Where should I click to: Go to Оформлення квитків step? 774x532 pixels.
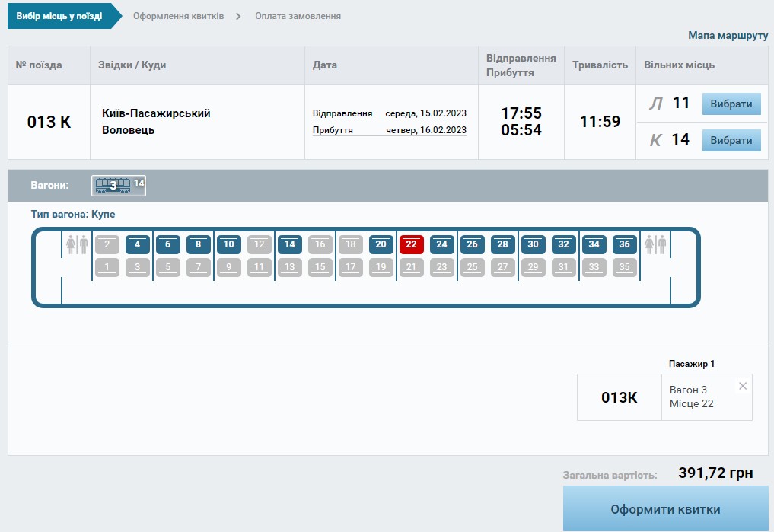178,16
